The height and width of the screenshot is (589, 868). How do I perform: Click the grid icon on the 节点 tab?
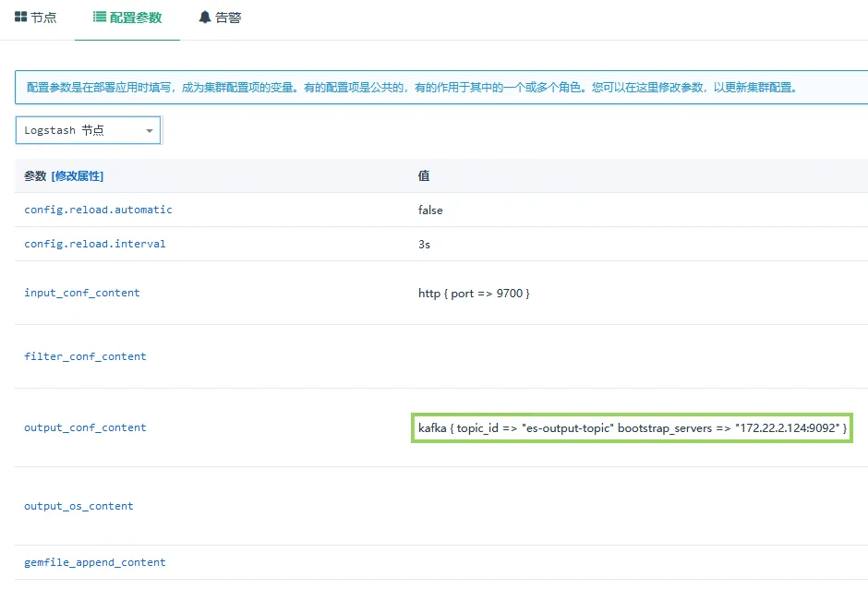click(21, 17)
